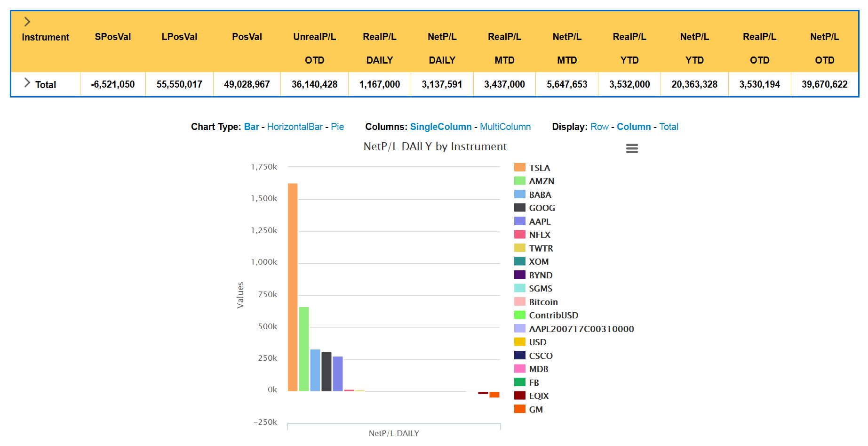Image resolution: width=868 pixels, height=446 pixels.
Task: Toggle AMZN legend color swatch
Action: click(x=519, y=181)
